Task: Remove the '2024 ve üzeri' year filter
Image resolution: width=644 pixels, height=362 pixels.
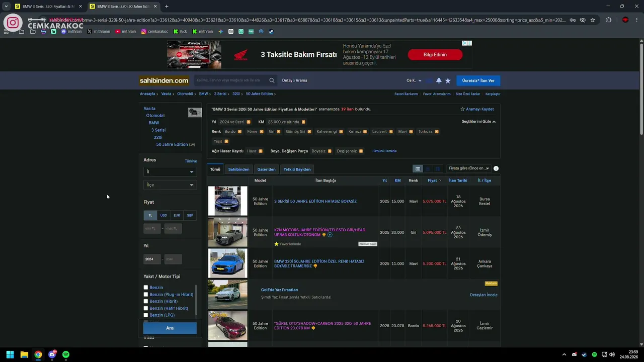Action: tap(249, 122)
